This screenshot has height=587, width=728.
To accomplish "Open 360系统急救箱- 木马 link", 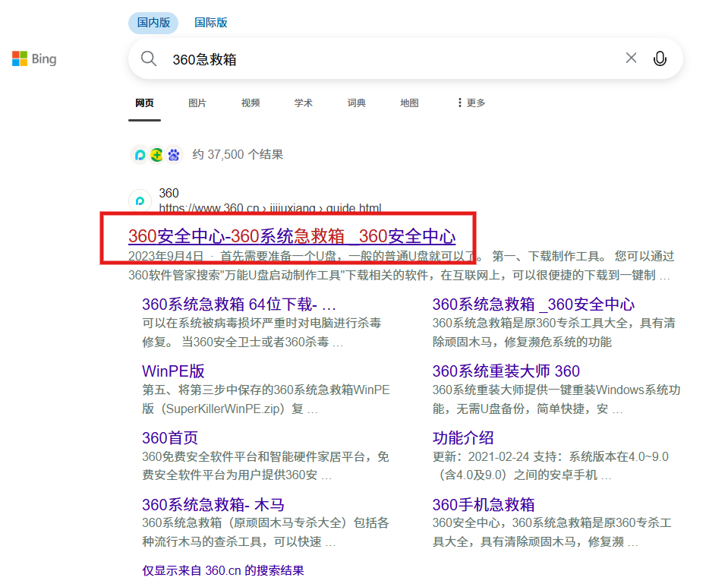I will click(x=213, y=505).
